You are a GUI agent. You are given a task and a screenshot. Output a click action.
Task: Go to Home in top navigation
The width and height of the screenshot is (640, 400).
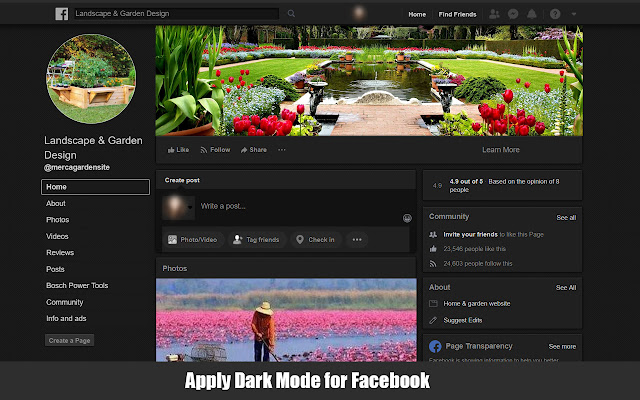[417, 14]
